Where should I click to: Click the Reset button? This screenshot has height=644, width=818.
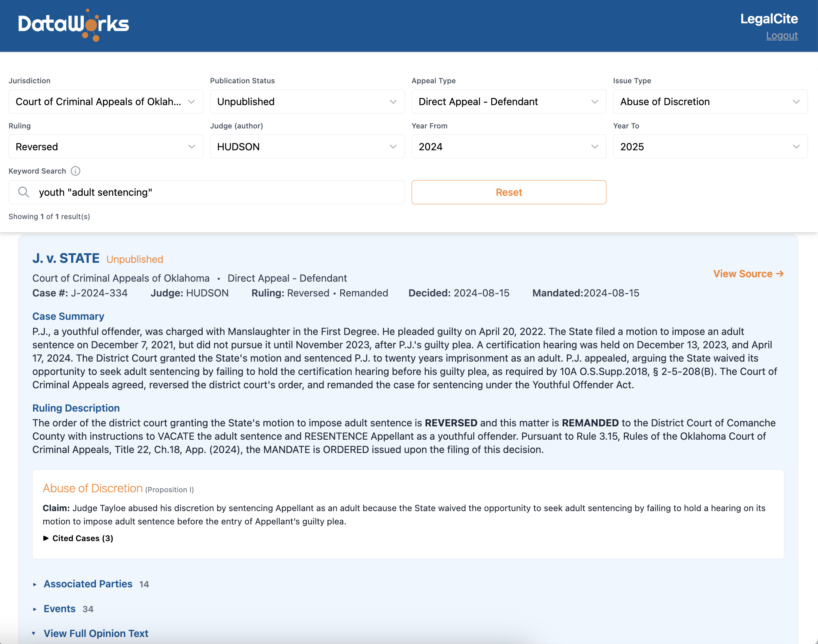coord(509,192)
